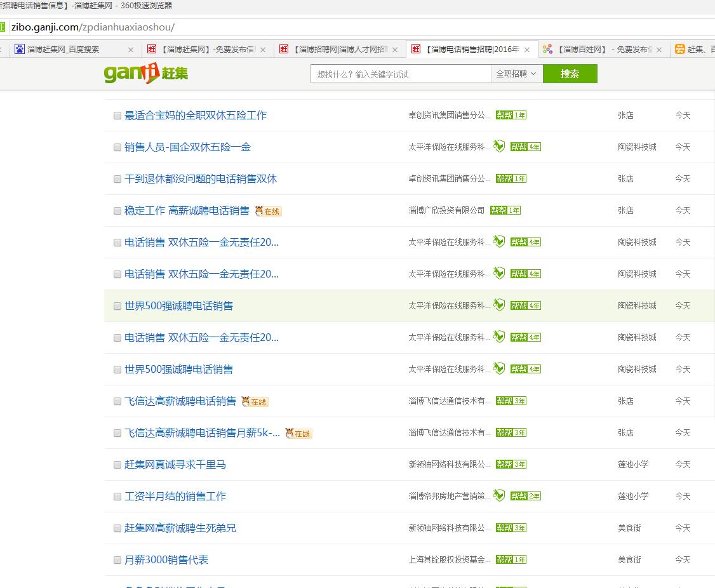Image resolution: width=715 pixels, height=588 pixels.
Task: Check the checkbox next to 月薪3000销售代表
Action: [117, 559]
